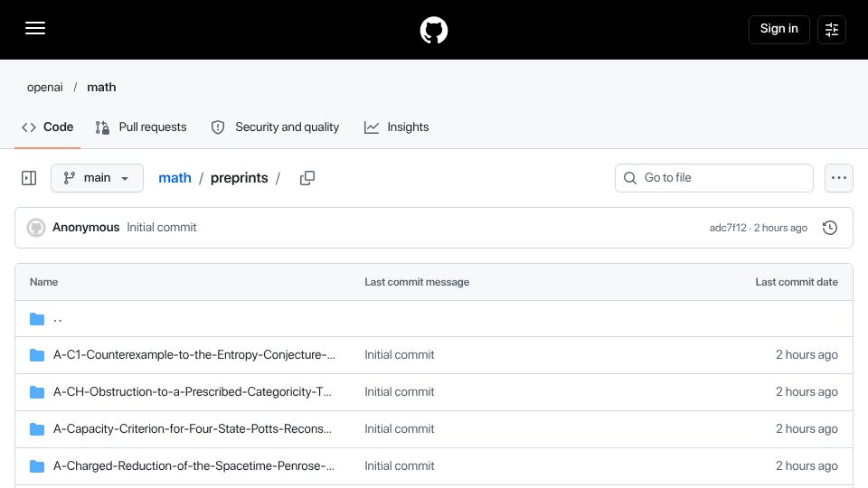The height and width of the screenshot is (488, 868).
Task: Open Initial commit message in A-Capacity-Criterion row
Action: [x=399, y=428]
